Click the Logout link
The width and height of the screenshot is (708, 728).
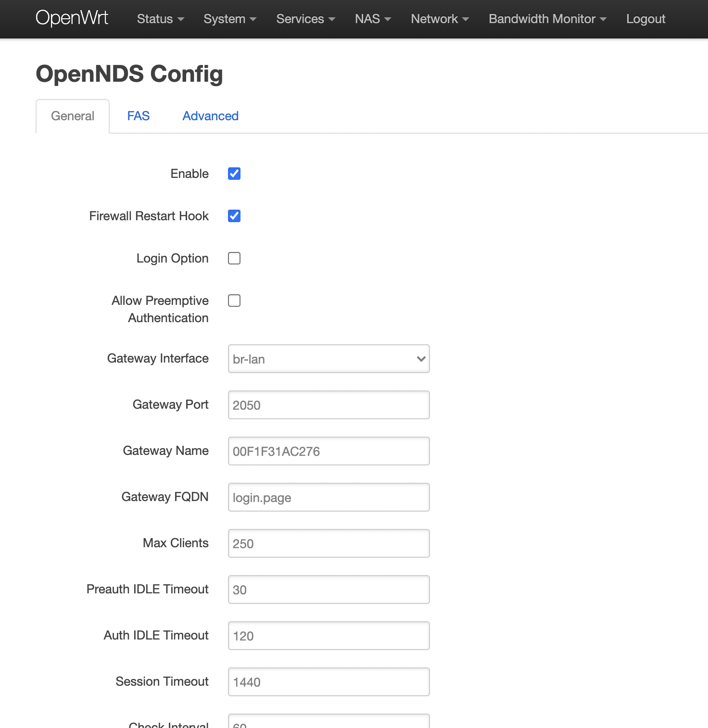(645, 19)
